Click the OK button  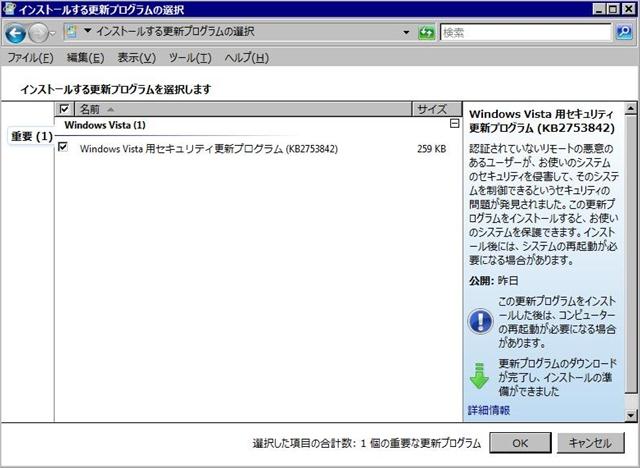tap(520, 443)
